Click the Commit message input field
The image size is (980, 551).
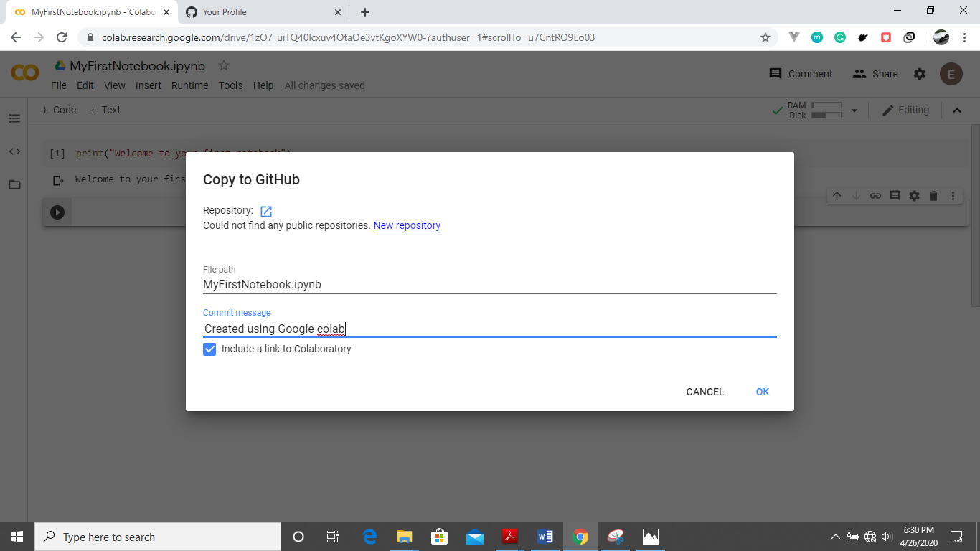point(490,329)
